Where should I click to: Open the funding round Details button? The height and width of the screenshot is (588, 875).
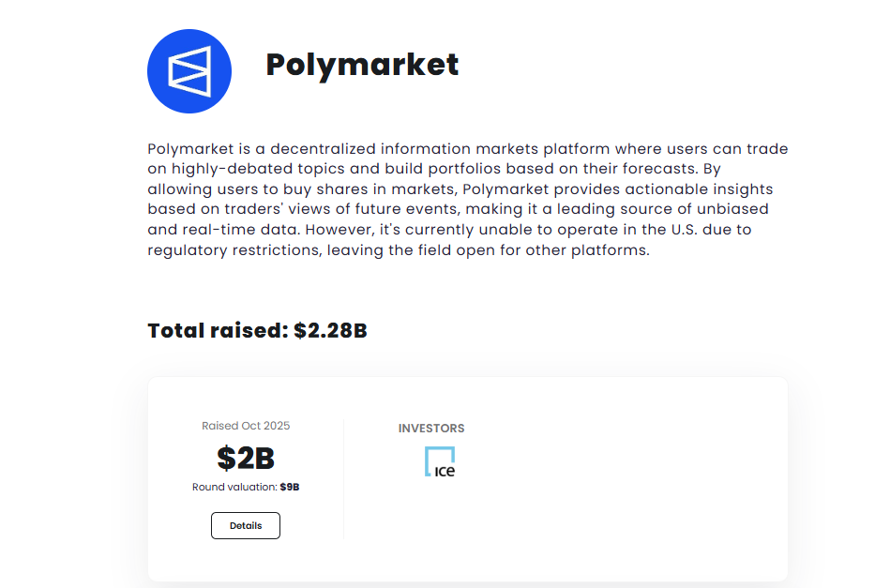246,526
